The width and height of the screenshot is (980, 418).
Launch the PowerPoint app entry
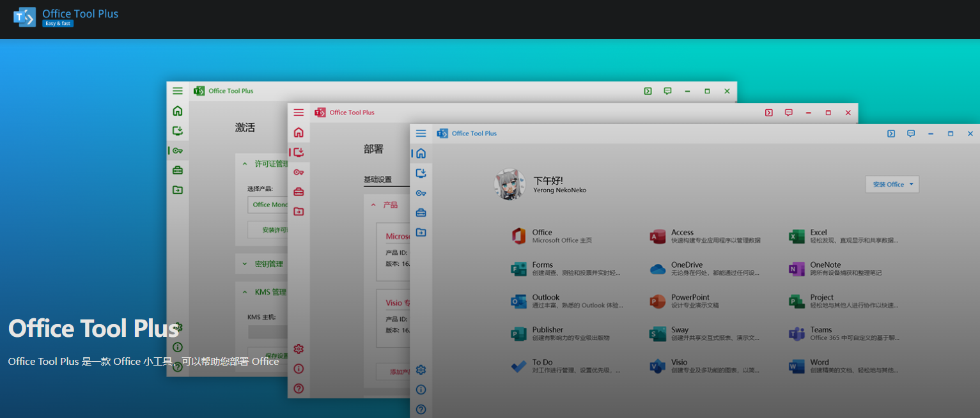[685, 301]
